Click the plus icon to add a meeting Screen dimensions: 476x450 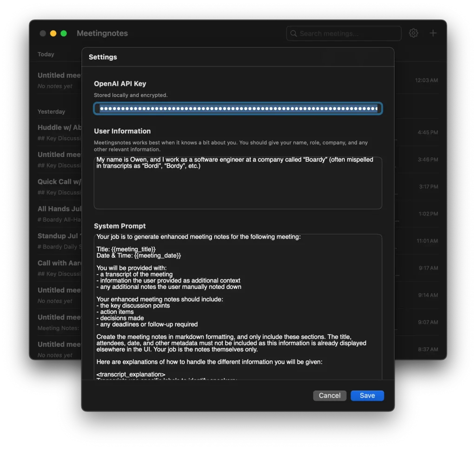pos(433,33)
